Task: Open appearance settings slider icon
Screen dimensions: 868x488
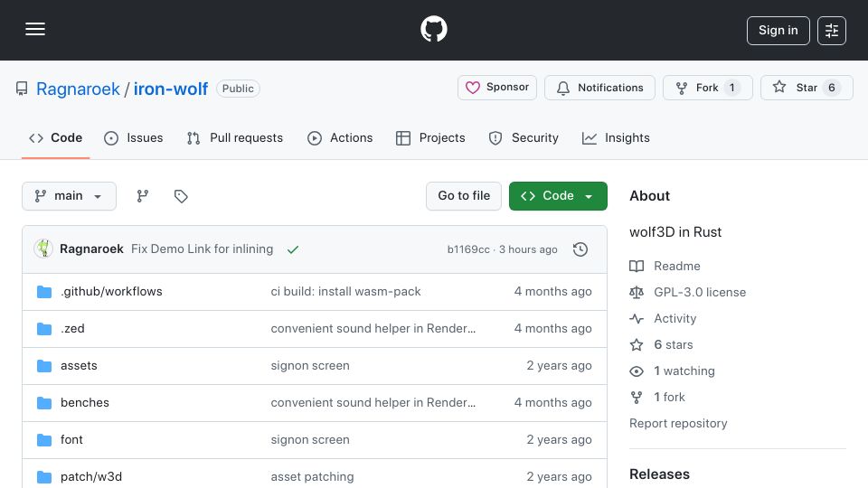Action: (x=832, y=31)
